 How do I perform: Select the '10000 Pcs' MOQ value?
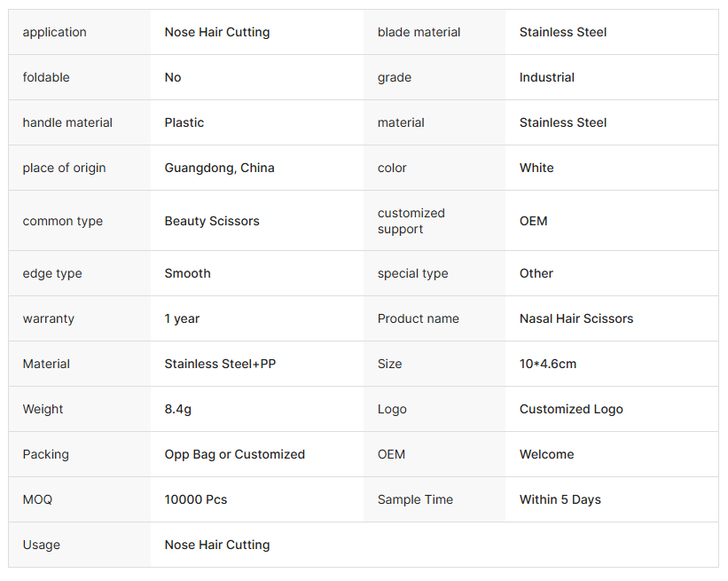pos(196,500)
